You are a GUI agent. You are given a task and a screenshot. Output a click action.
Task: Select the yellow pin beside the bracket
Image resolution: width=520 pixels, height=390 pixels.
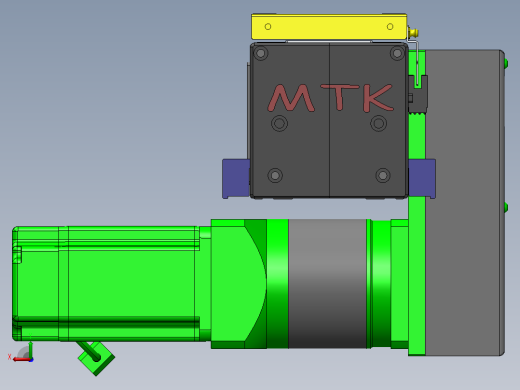(x=413, y=33)
